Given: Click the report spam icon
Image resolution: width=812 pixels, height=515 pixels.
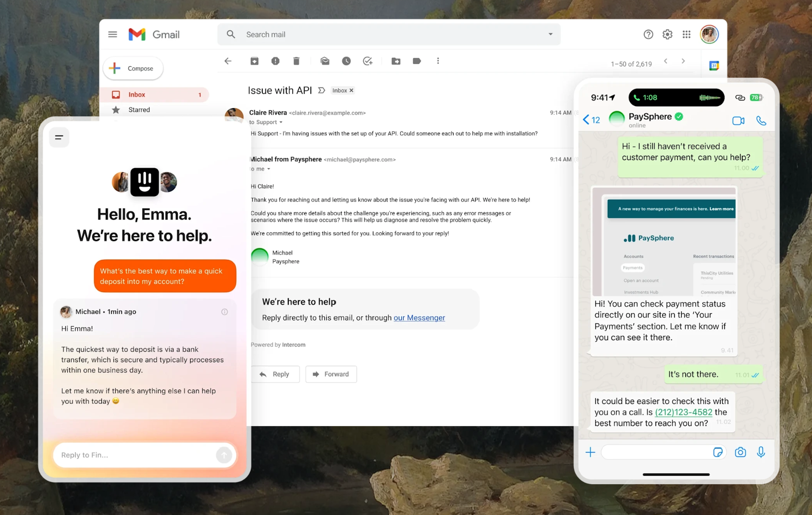Looking at the screenshot, I should pos(275,61).
